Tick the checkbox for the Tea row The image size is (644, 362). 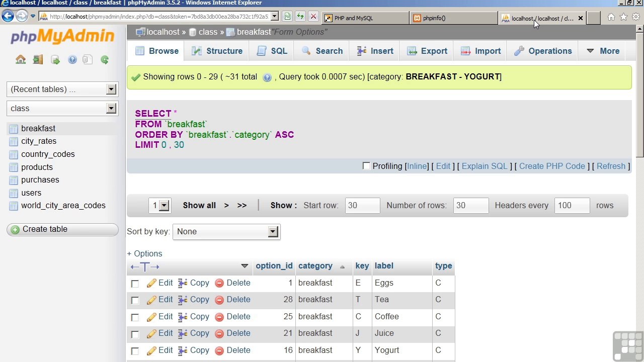[135, 300]
